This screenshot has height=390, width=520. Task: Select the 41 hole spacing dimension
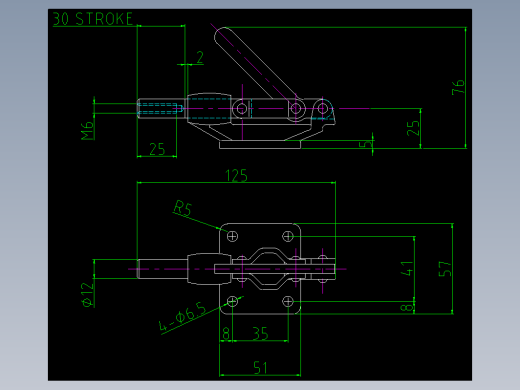click(407, 269)
